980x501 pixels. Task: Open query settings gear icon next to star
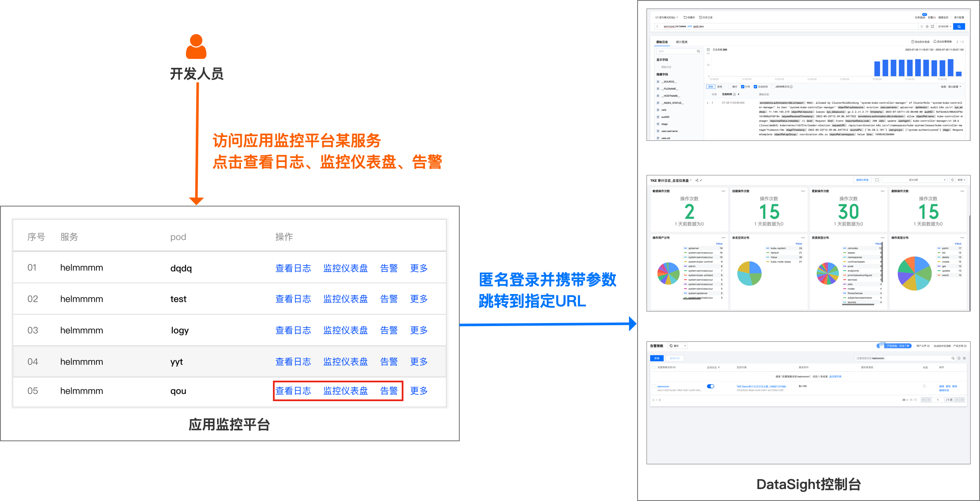pos(927,26)
